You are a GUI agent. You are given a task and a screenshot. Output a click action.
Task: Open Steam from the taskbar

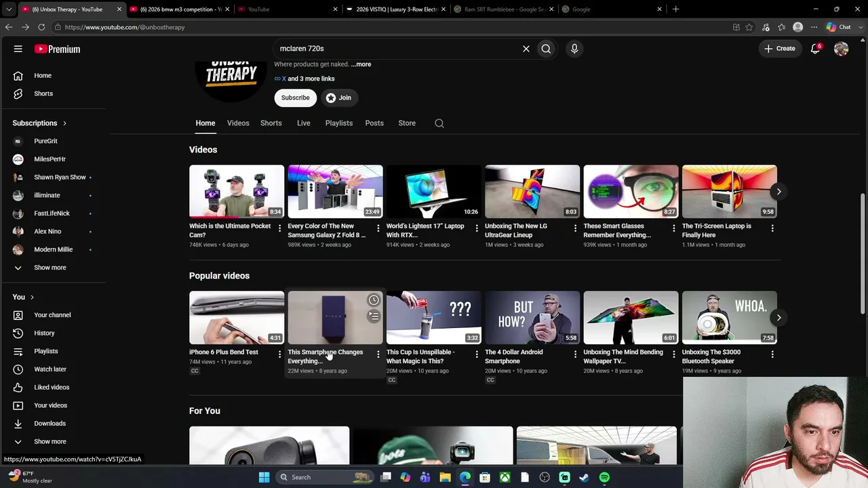click(x=584, y=477)
